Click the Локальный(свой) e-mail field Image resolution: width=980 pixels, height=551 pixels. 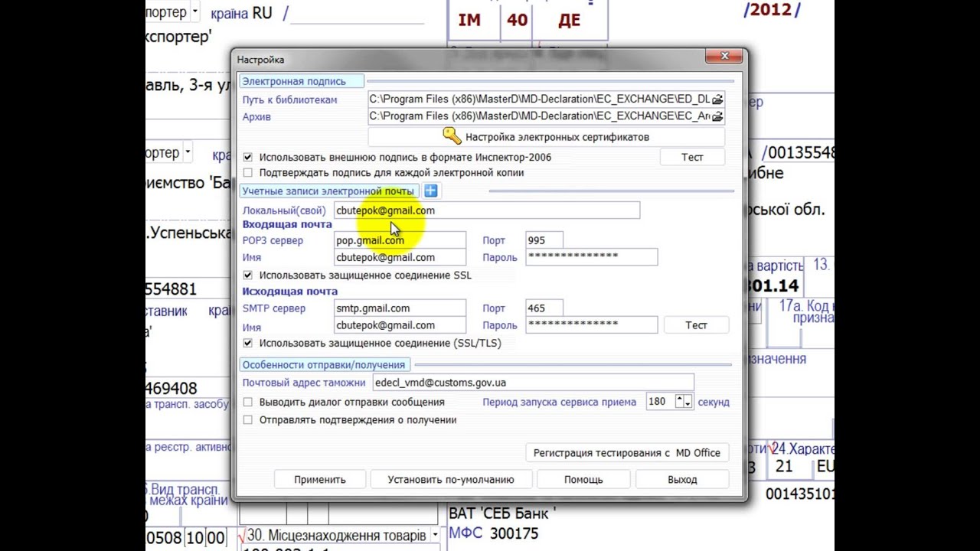tap(486, 210)
